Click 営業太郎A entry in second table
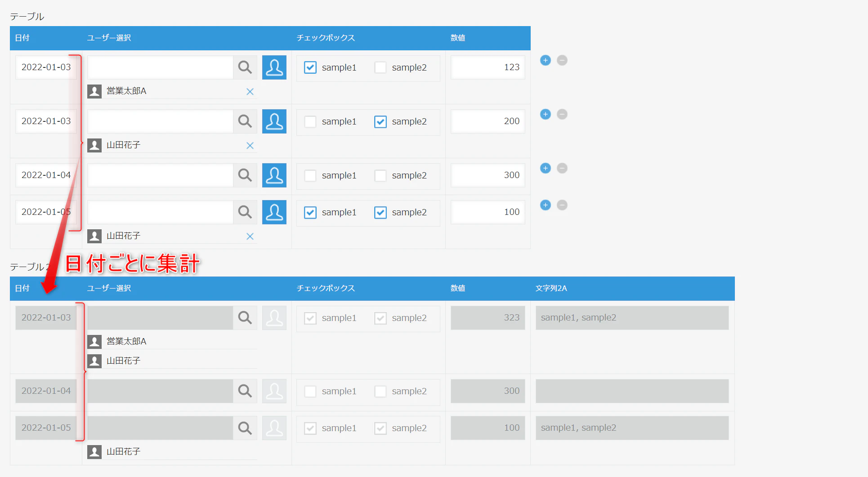Viewport: 868px width, 477px height. click(172, 342)
